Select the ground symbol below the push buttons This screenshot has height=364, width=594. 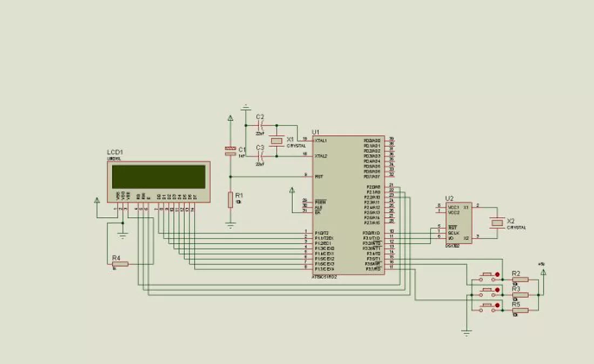click(467, 333)
